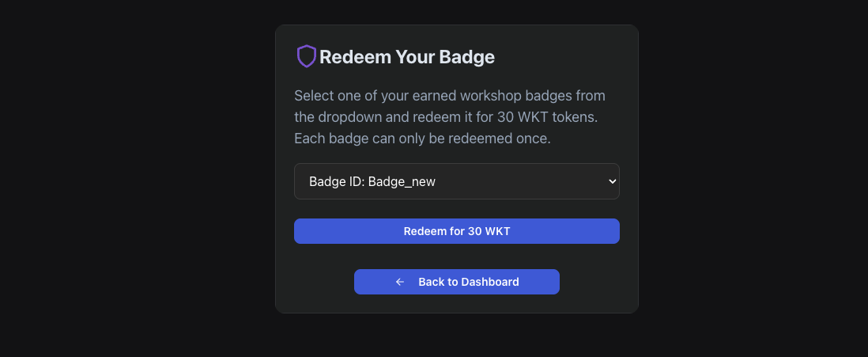This screenshot has width=868, height=357.
Task: Open the Badge ID dropdown
Action: (456, 181)
